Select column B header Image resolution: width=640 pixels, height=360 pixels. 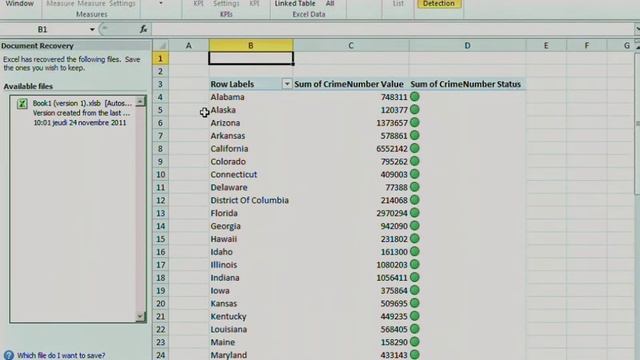(251, 45)
